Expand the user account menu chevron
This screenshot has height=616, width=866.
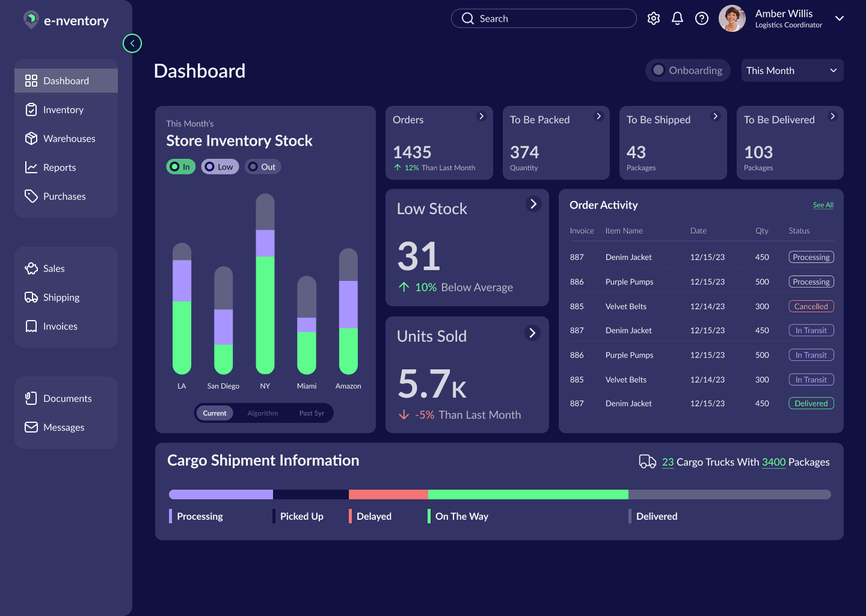[x=840, y=18]
